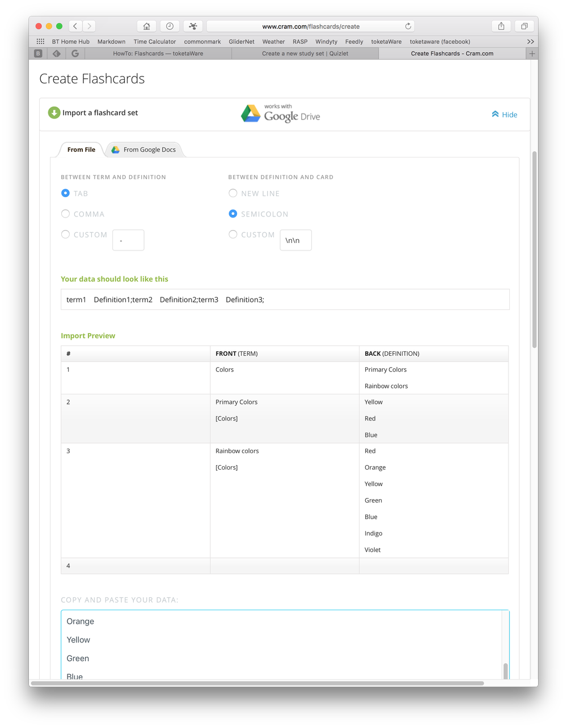The image size is (567, 728).
Task: Open pinned Google tab
Action: pos(75,53)
